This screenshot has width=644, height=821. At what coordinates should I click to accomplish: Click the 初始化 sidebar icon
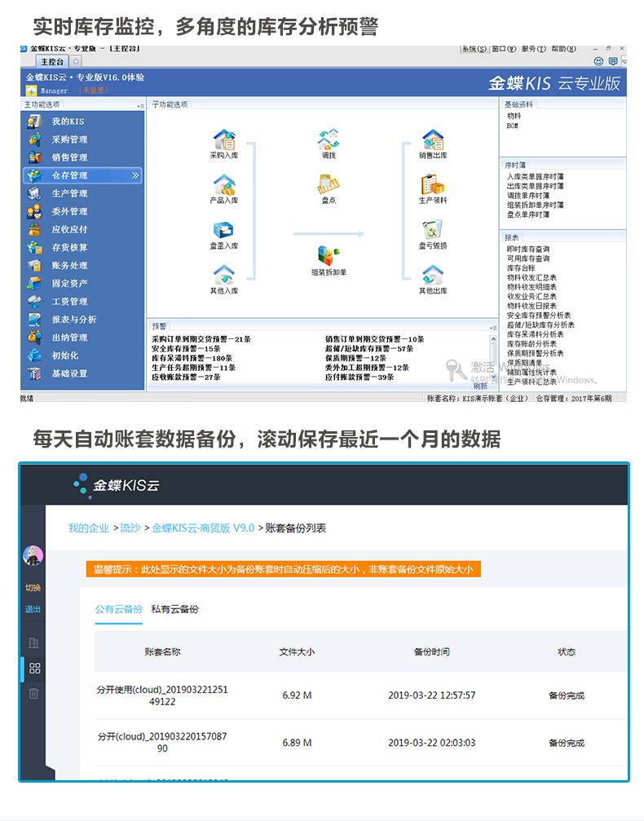[x=34, y=355]
